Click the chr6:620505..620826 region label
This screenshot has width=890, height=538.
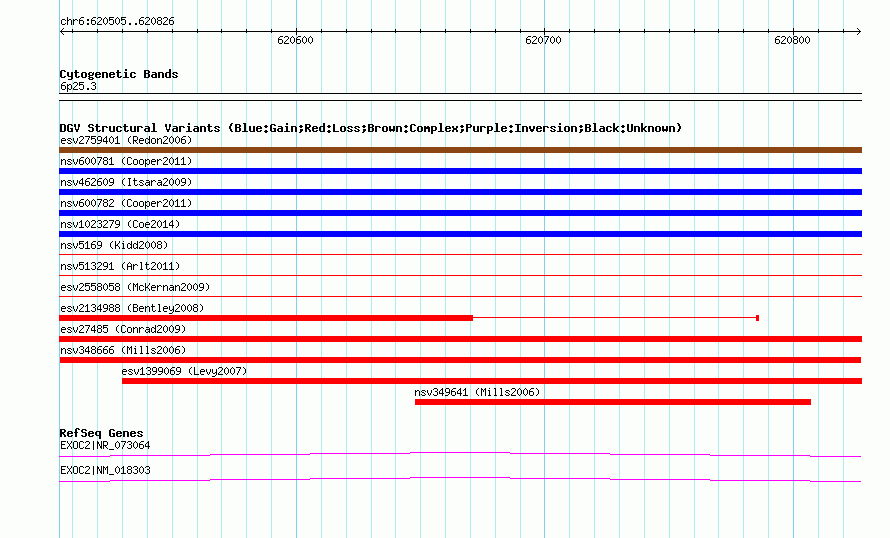pyautogui.click(x=117, y=22)
